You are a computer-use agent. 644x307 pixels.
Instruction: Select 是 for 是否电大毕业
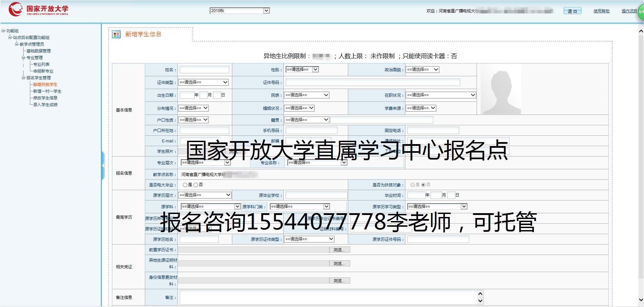tap(185, 185)
